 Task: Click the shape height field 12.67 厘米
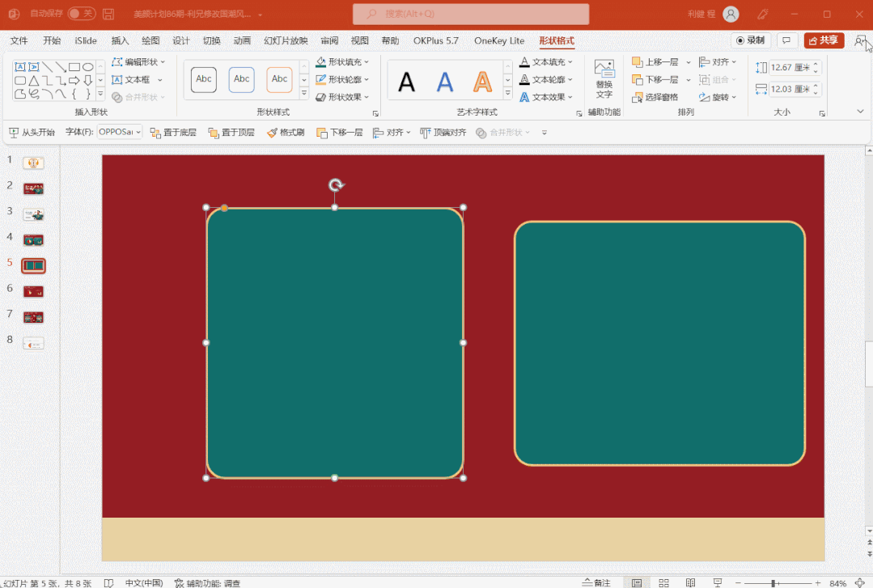(790, 67)
